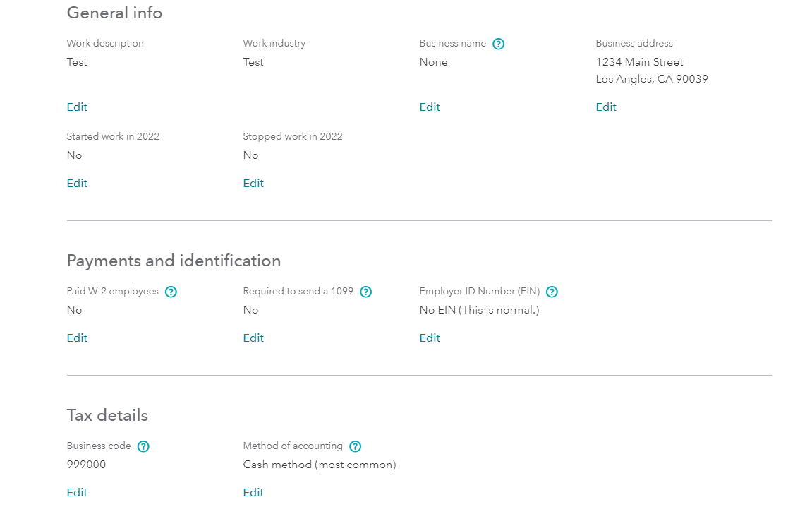Edit the Business name entry
Screen dimensions: 812x519
(430, 107)
